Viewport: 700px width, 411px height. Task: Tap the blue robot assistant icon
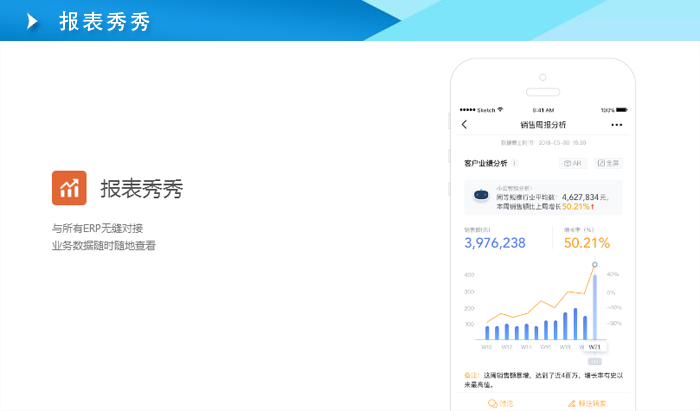click(481, 195)
